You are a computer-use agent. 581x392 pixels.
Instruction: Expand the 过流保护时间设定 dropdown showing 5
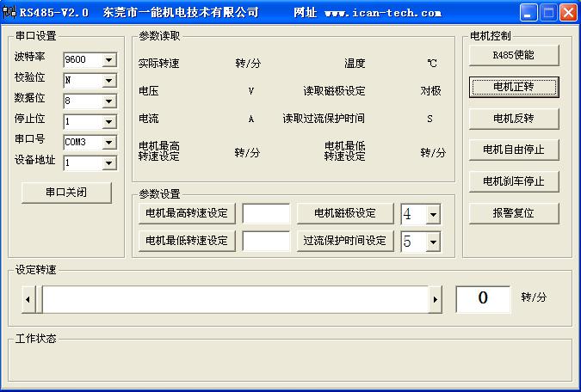pos(433,242)
